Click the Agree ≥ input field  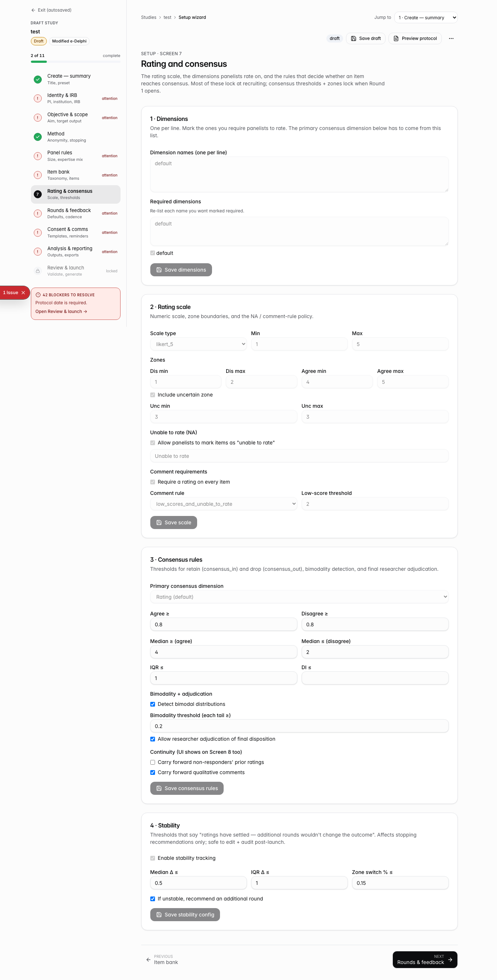[x=224, y=625]
